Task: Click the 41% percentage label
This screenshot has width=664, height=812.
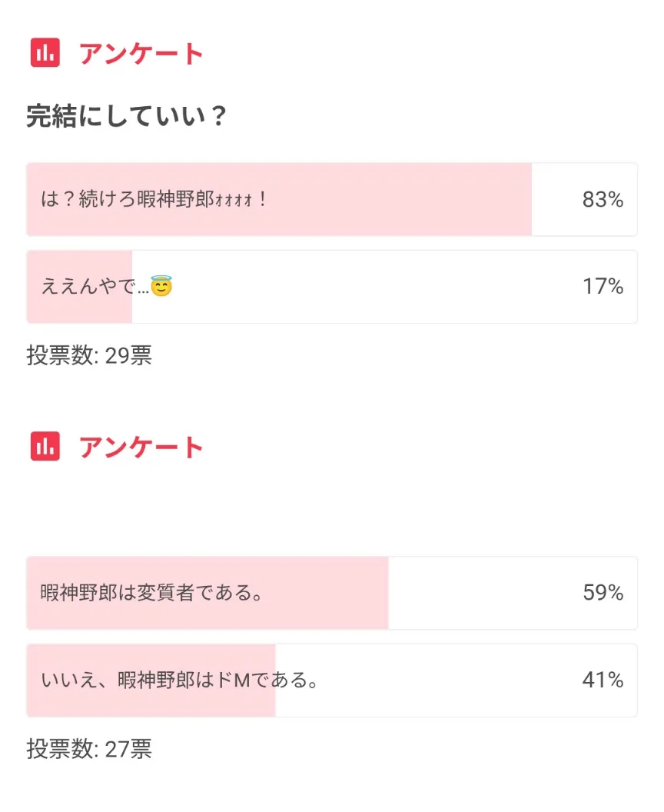Action: click(603, 680)
